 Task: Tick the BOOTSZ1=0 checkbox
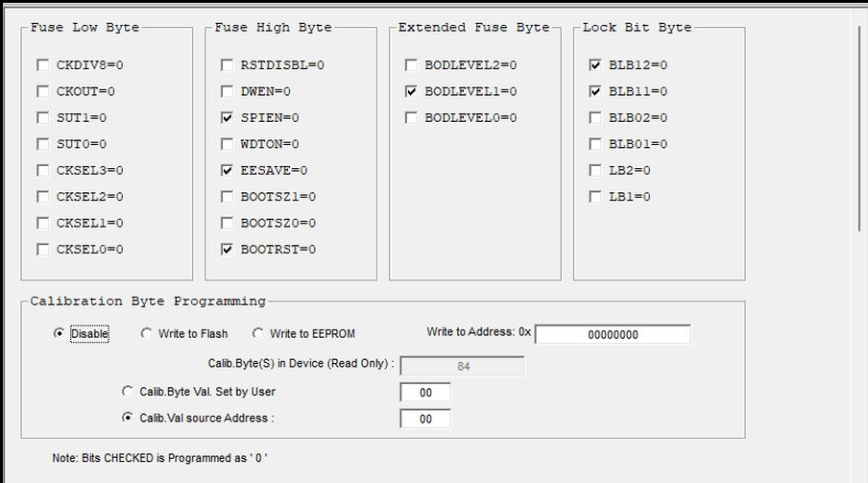coord(227,197)
